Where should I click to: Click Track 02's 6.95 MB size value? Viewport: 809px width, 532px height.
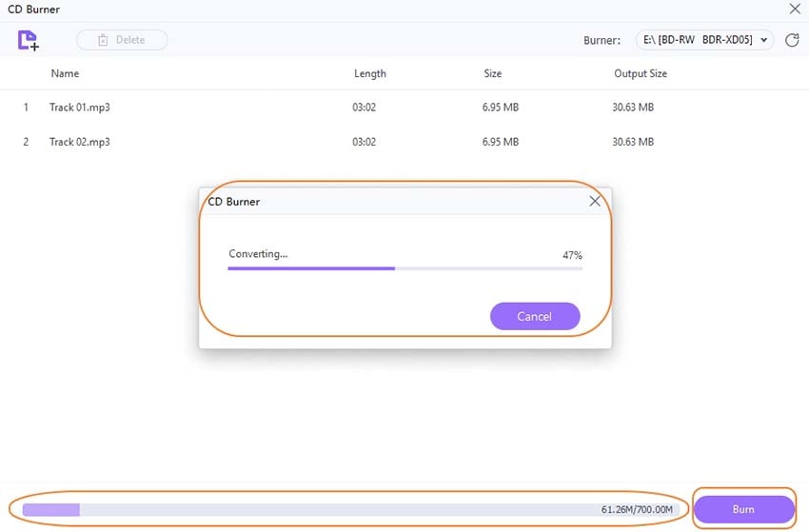501,142
